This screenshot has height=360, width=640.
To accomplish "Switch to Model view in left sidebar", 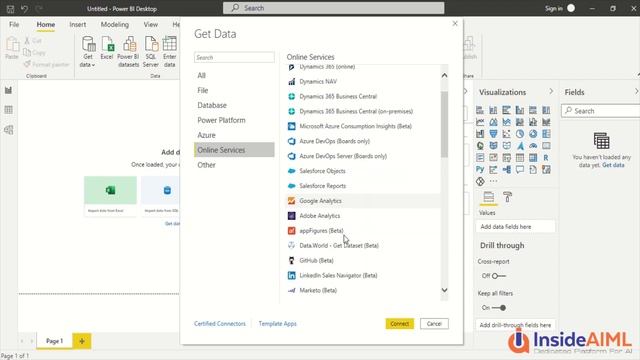I will (x=9, y=130).
